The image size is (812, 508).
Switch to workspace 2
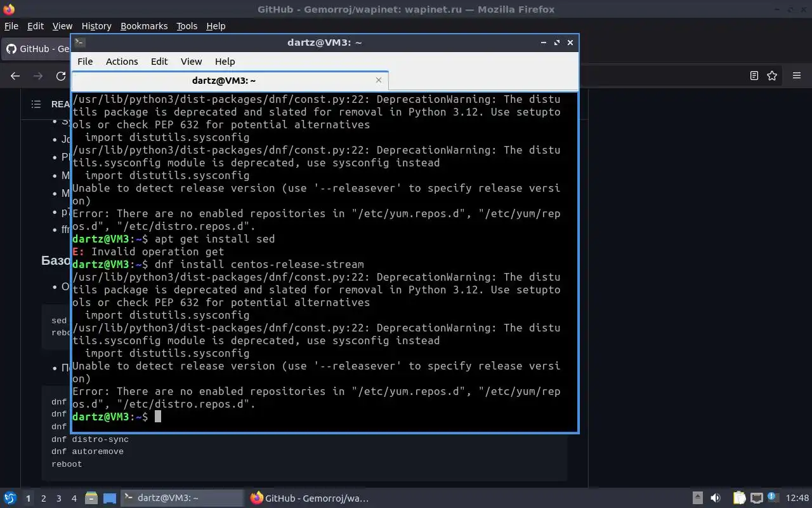point(43,498)
